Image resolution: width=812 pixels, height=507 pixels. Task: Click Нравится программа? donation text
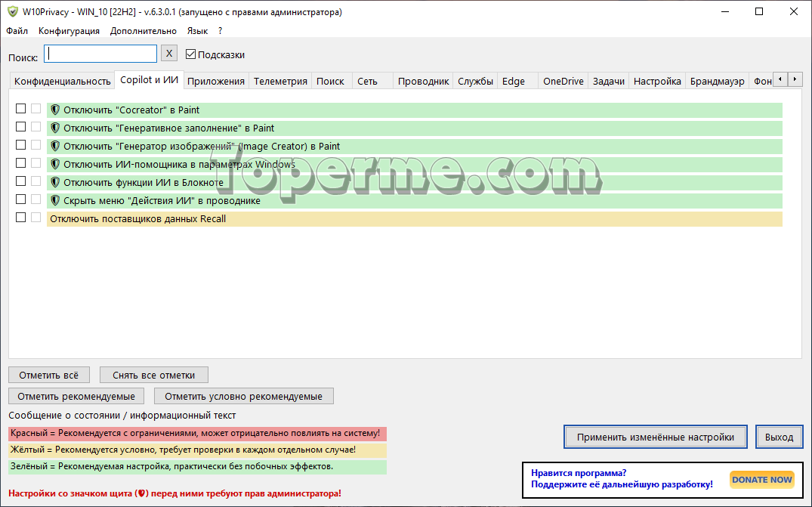tap(579, 473)
